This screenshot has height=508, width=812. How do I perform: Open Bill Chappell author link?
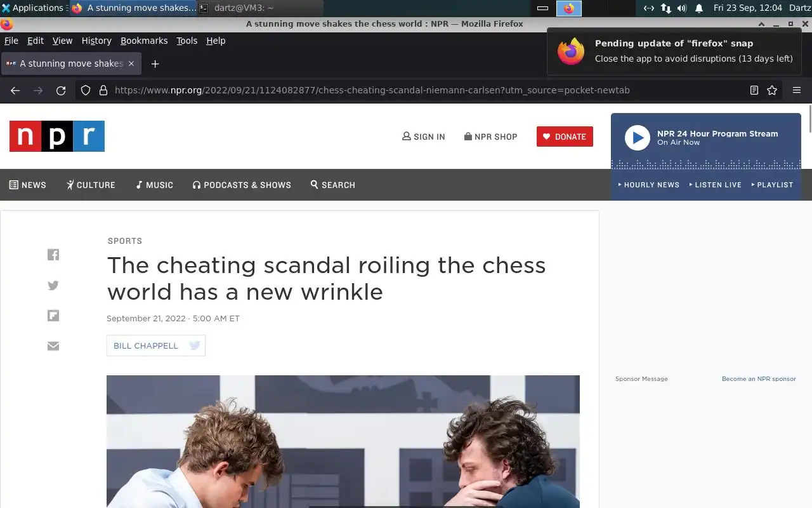(x=146, y=345)
